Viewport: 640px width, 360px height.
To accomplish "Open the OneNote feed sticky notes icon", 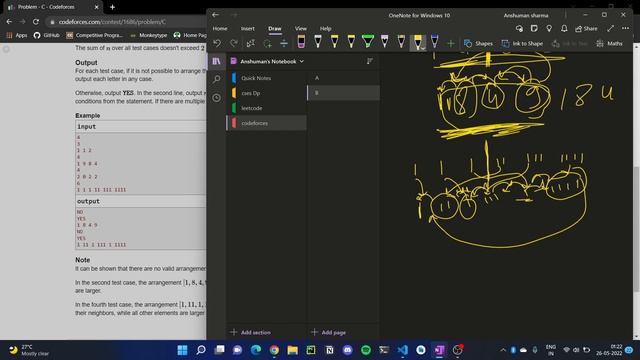I will click(534, 28).
